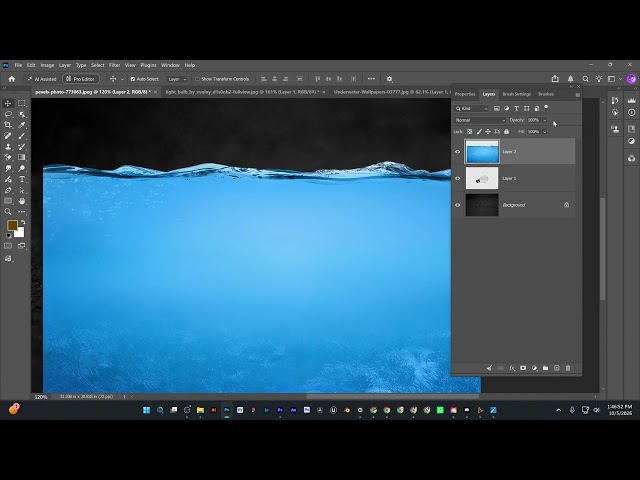Select the Lasso tool

(x=8, y=114)
